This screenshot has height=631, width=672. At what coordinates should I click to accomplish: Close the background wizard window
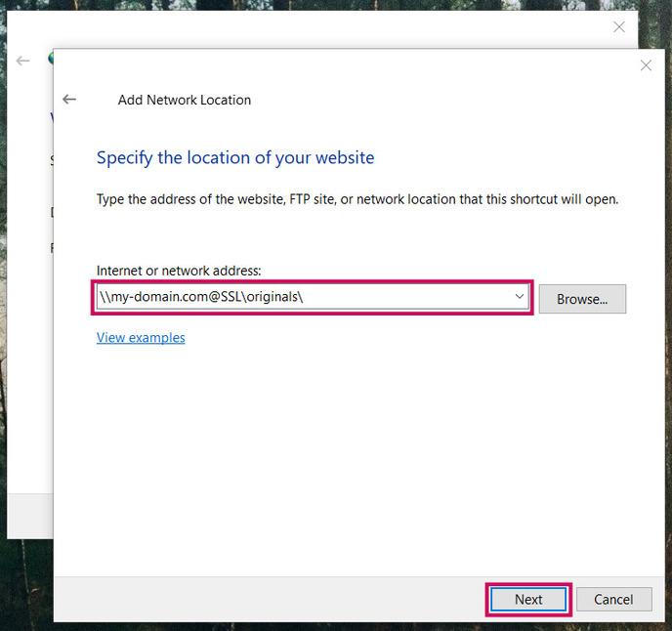pos(619,27)
